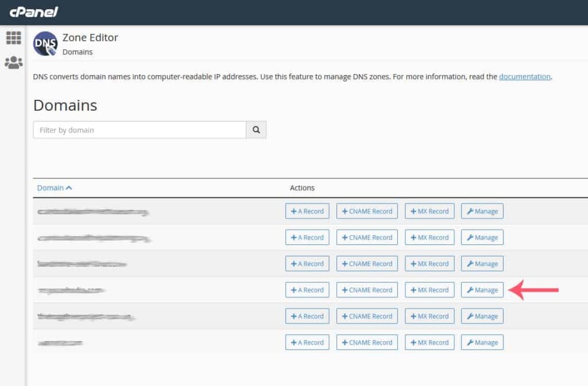Add an MX Record for the third domain
The height and width of the screenshot is (386, 588).
pos(430,263)
